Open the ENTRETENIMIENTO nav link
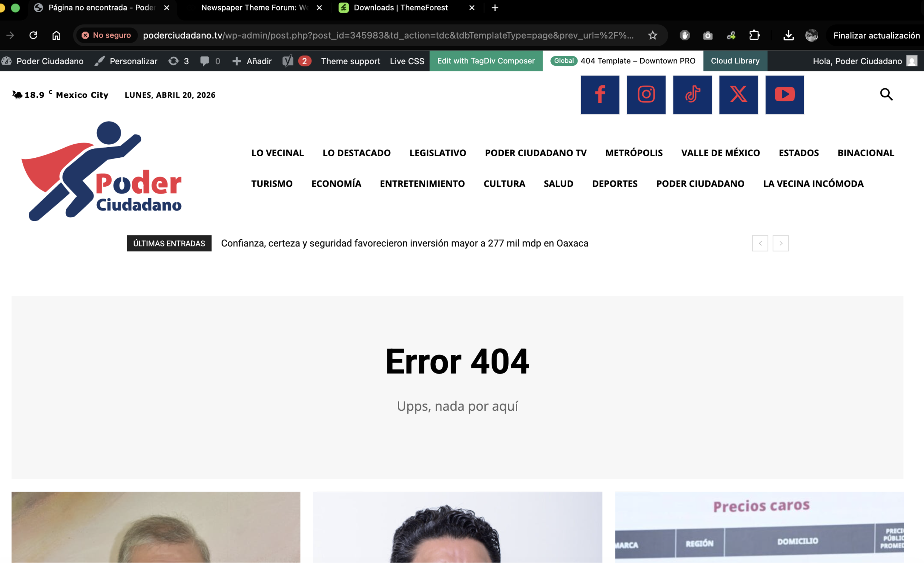 (x=422, y=184)
